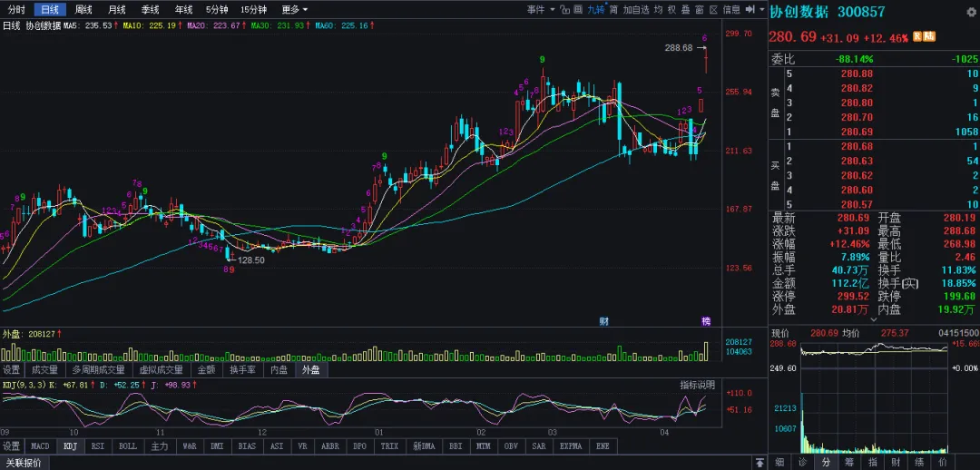Click 加自选 to add to watchlist
Screen dimensions: 980x470
[636, 9]
